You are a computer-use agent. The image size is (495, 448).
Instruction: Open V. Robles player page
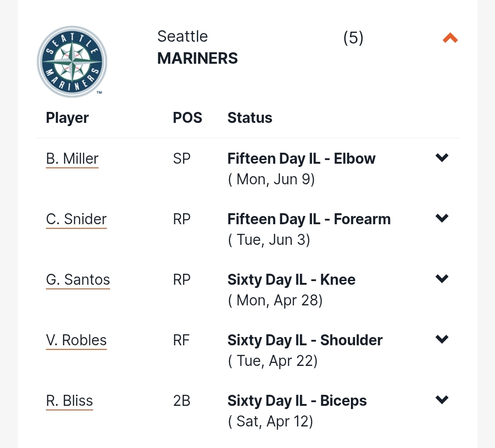coord(77,340)
